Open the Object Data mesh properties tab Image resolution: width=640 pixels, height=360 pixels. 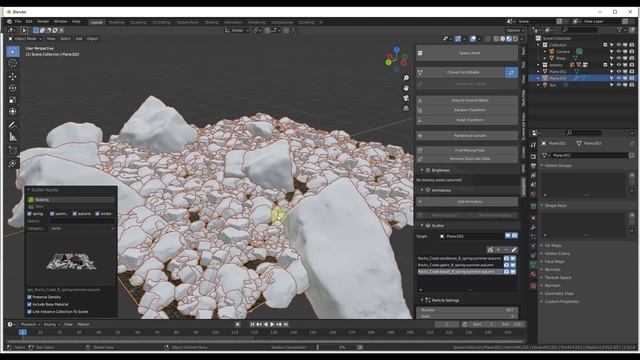click(533, 264)
